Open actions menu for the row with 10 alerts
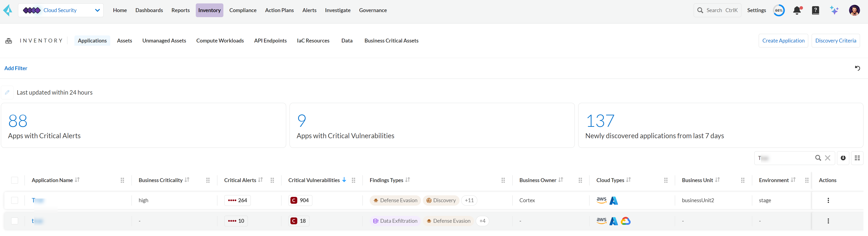868x236 pixels. [x=828, y=221]
